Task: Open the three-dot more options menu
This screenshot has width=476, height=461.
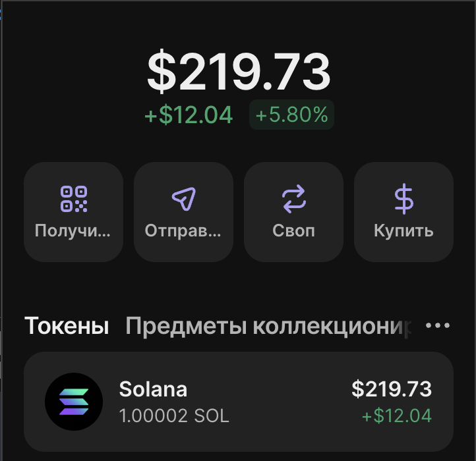Action: 438,325
